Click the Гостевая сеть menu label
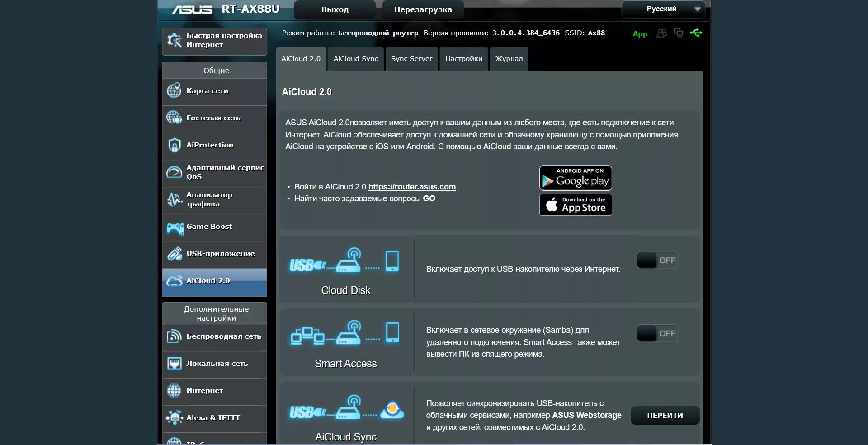 [x=213, y=118]
